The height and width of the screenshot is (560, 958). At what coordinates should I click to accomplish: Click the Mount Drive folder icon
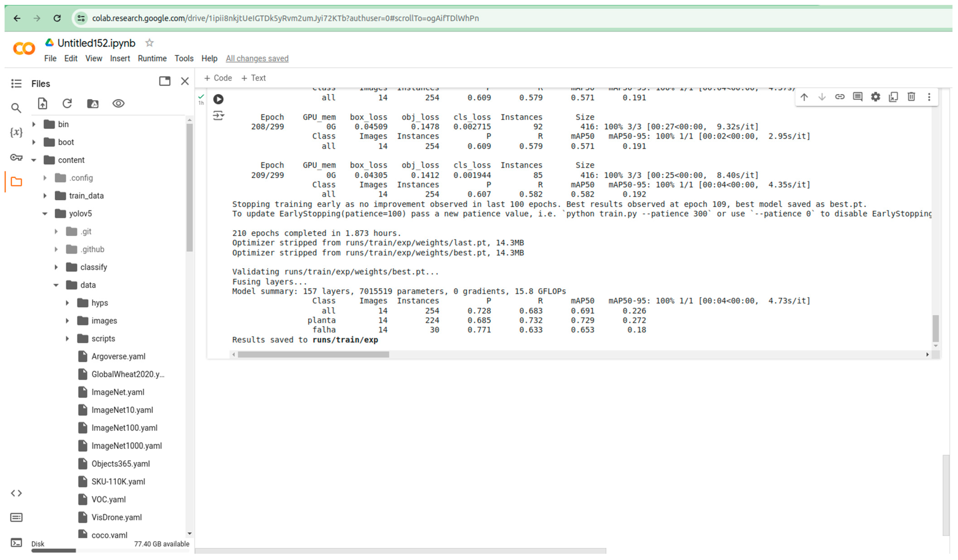pos(93,103)
